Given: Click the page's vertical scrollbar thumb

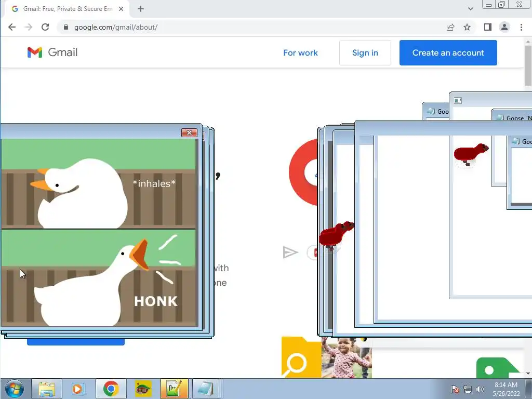Looking at the screenshot, I should [x=528, y=65].
